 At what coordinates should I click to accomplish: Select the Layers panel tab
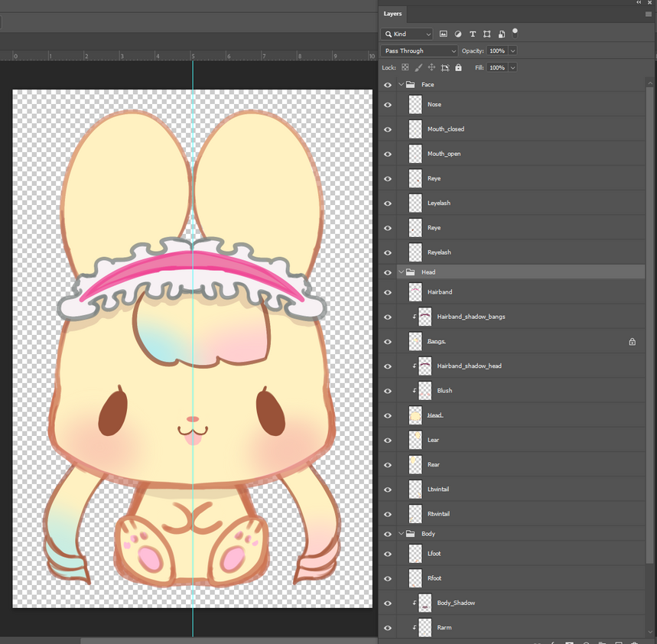[x=392, y=14]
